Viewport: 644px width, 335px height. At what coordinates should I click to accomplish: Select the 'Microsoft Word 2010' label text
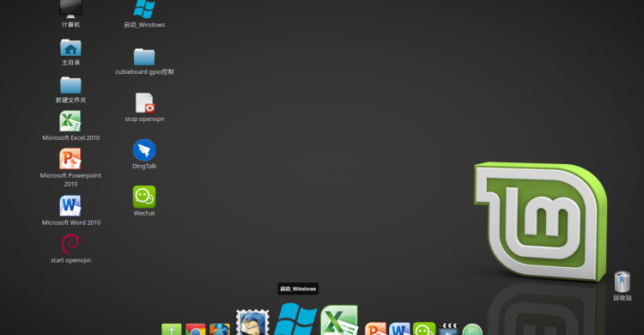point(71,222)
